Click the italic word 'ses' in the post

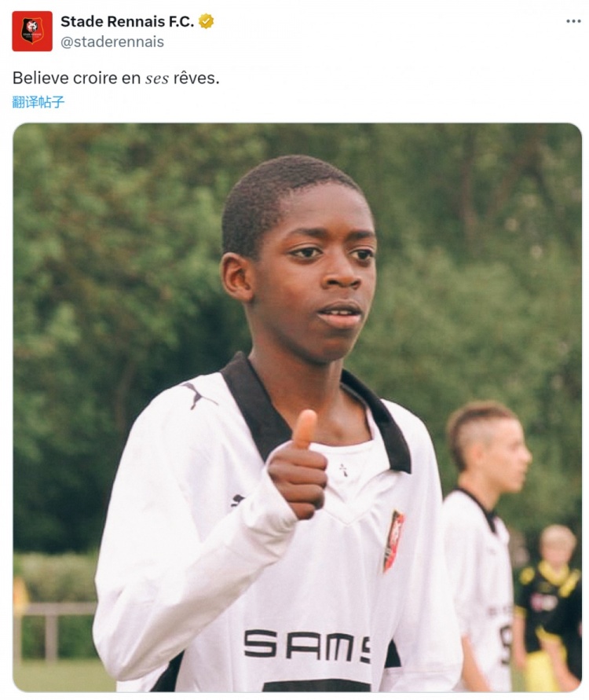point(157,79)
